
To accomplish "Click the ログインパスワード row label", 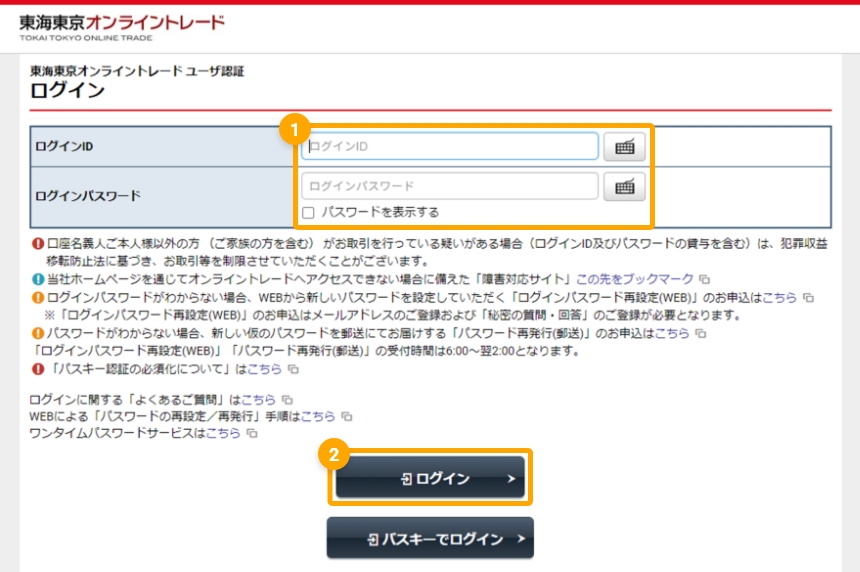I will point(88,196).
